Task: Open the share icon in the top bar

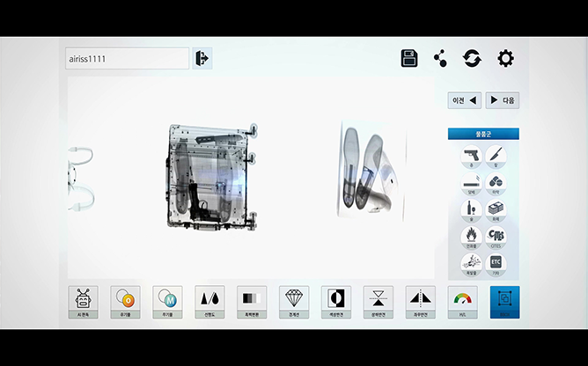Action: pyautogui.click(x=440, y=58)
